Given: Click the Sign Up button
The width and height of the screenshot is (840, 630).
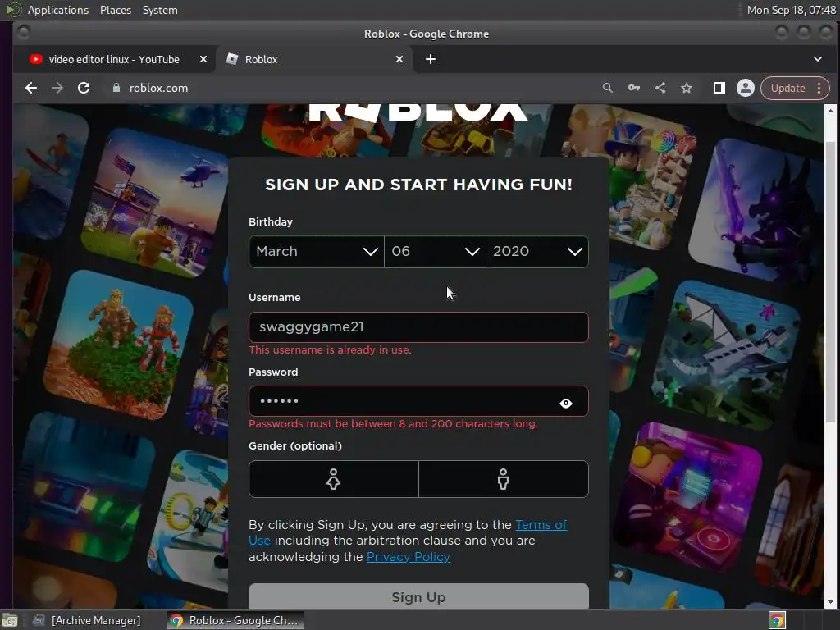Looking at the screenshot, I should tap(418, 596).
